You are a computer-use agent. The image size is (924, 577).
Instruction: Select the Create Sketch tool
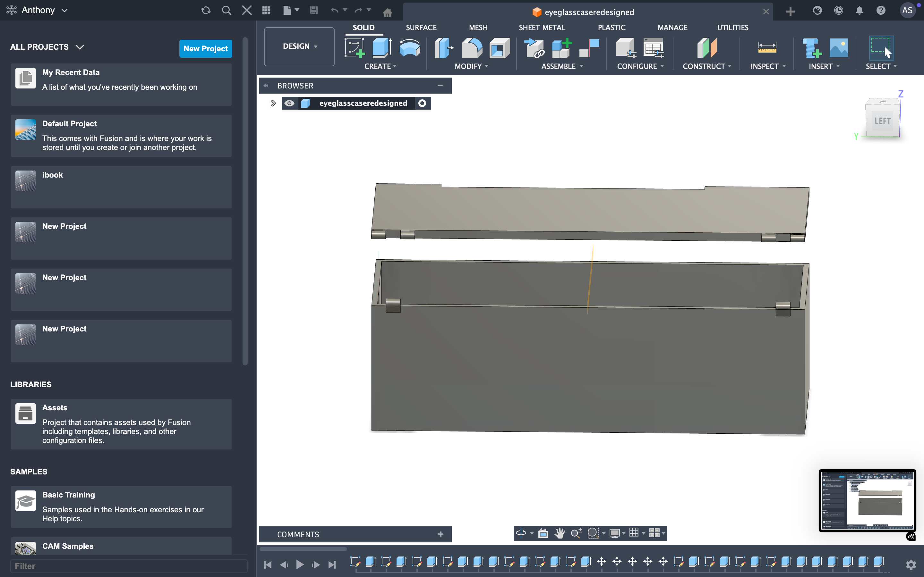[354, 48]
